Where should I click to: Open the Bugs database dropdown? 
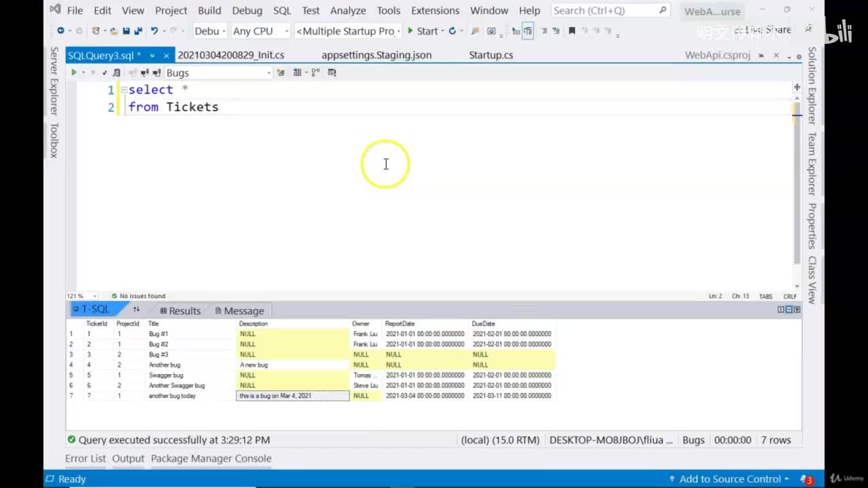(218, 73)
